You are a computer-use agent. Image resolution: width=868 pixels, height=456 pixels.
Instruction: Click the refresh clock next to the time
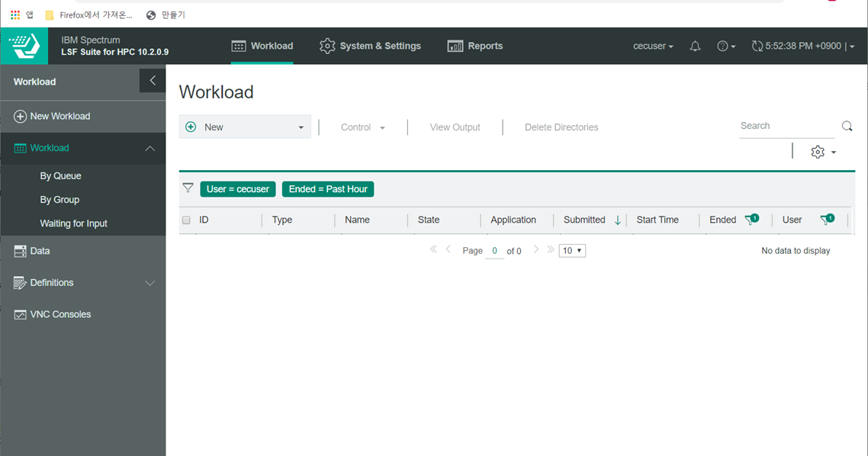pyautogui.click(x=756, y=46)
